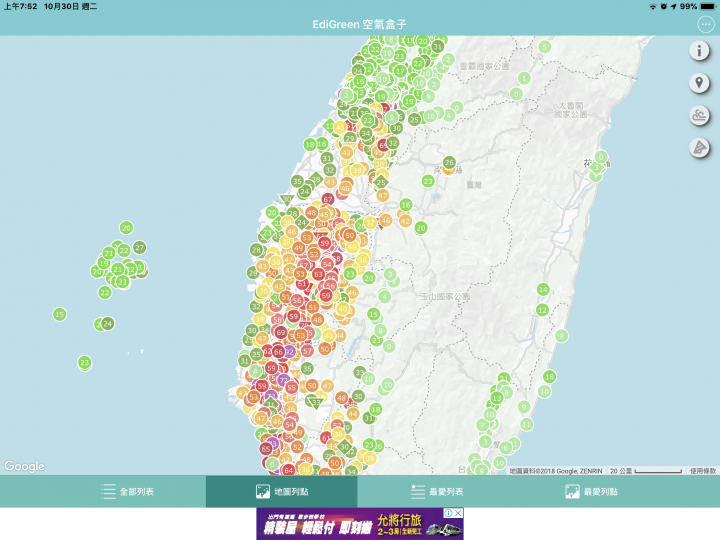Tap the EdiGreen 空氣盒子 title

click(360, 24)
